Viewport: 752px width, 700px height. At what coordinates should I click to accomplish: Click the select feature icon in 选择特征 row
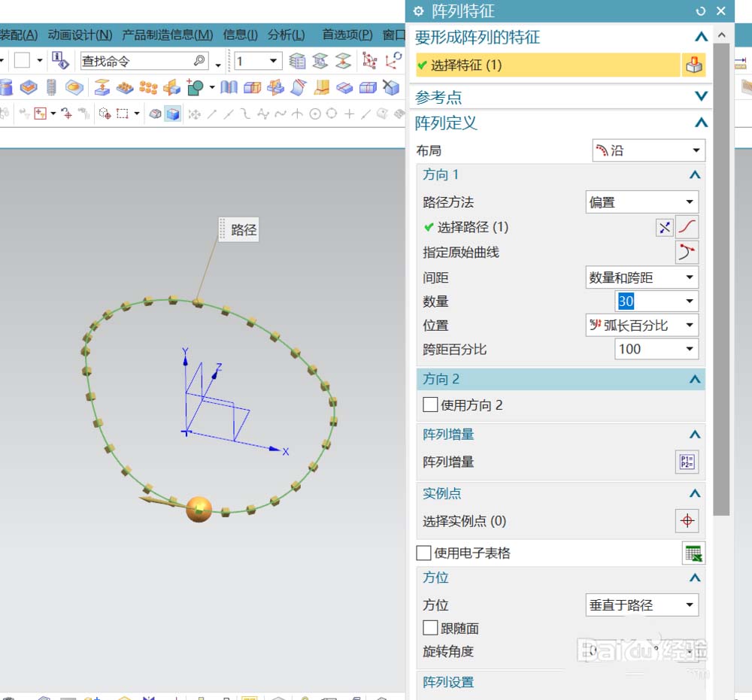pyautogui.click(x=693, y=65)
